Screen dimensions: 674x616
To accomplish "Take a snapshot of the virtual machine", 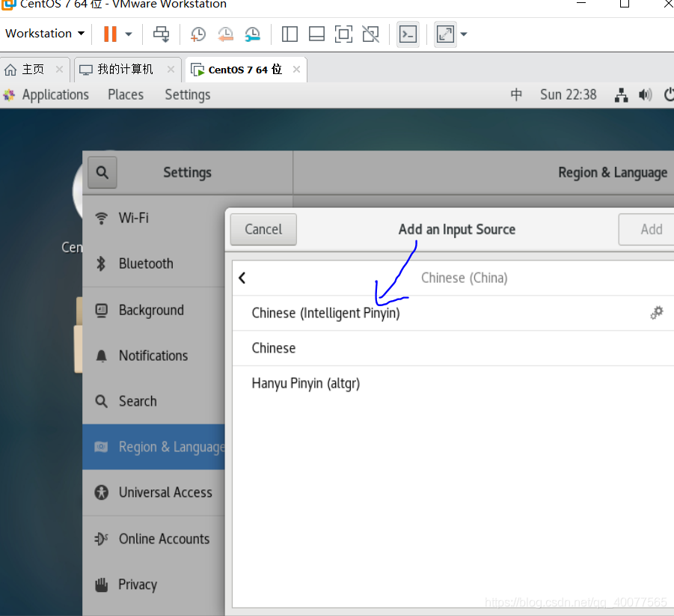I will [198, 34].
